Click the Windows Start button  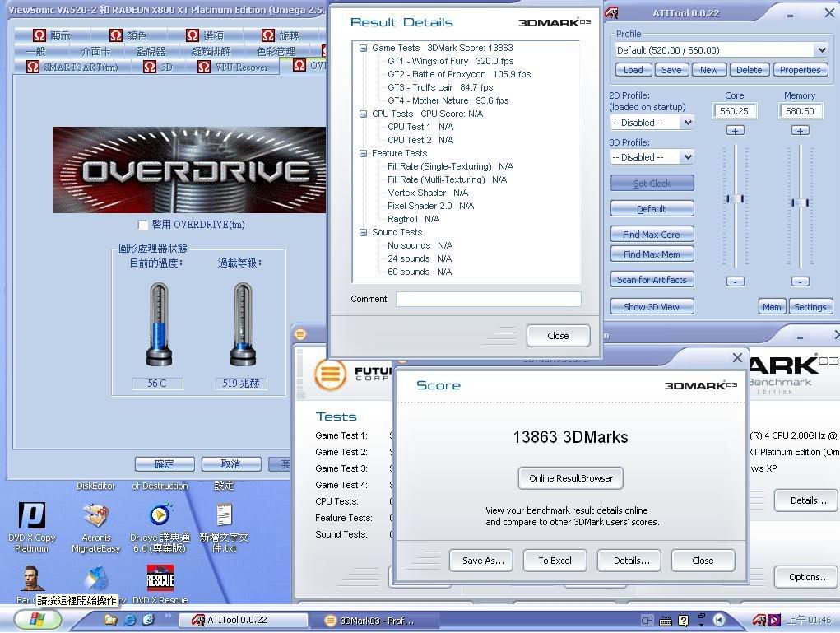click(x=38, y=620)
